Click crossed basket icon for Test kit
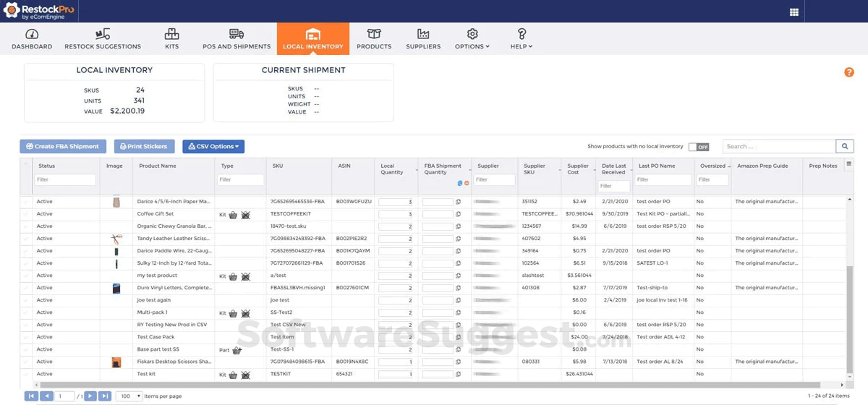The image size is (868, 405). 245,375
